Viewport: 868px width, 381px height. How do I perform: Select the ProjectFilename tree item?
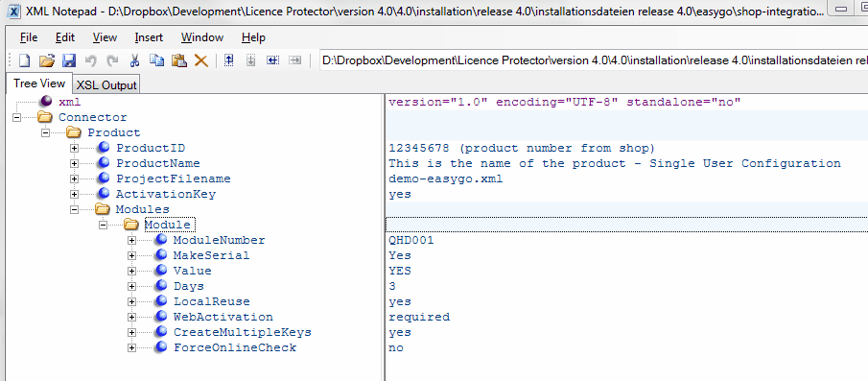tap(174, 179)
